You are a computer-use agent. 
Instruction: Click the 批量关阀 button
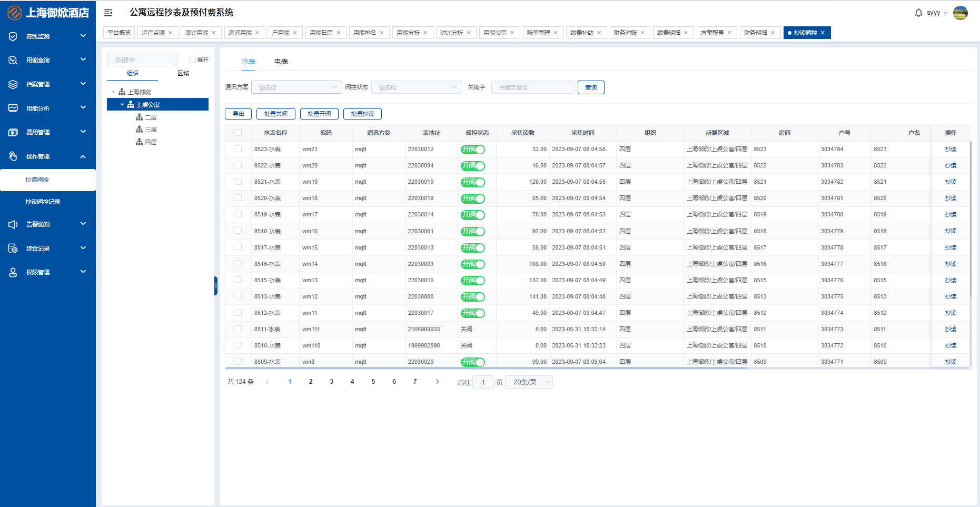point(276,114)
